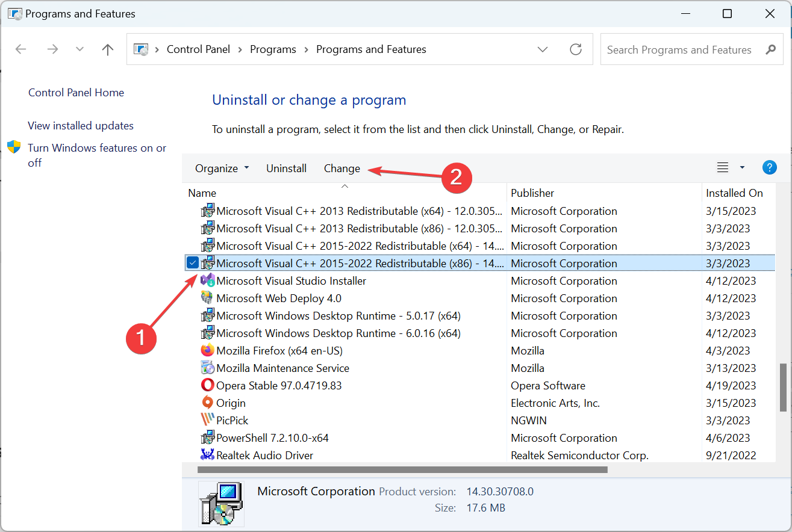Sort by the Name column header
The image size is (792, 532).
(202, 193)
